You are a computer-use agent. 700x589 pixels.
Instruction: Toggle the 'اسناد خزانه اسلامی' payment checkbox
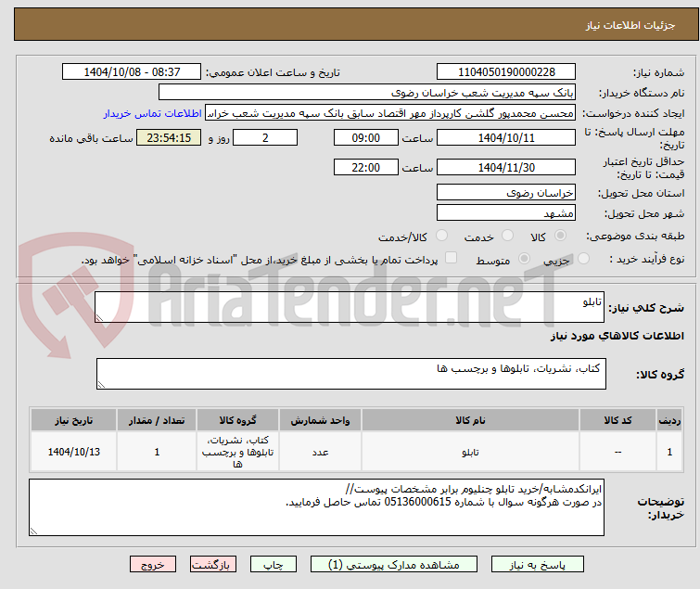click(452, 258)
